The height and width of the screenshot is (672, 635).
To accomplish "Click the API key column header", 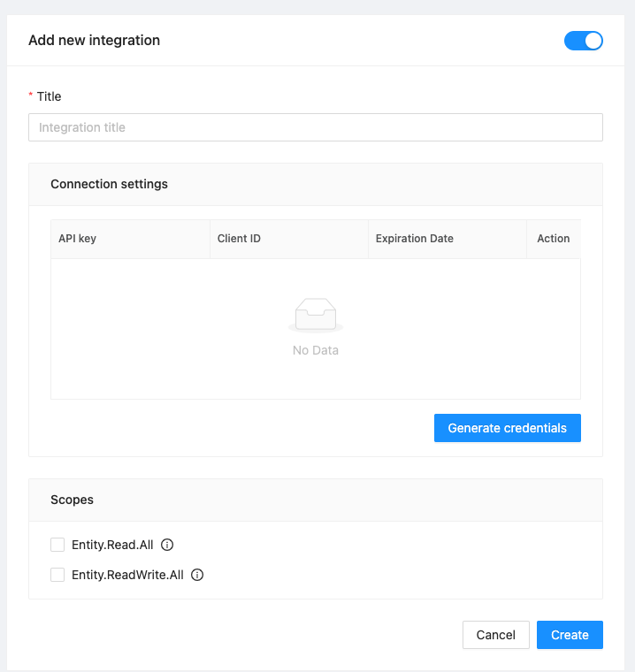I will (x=78, y=239).
